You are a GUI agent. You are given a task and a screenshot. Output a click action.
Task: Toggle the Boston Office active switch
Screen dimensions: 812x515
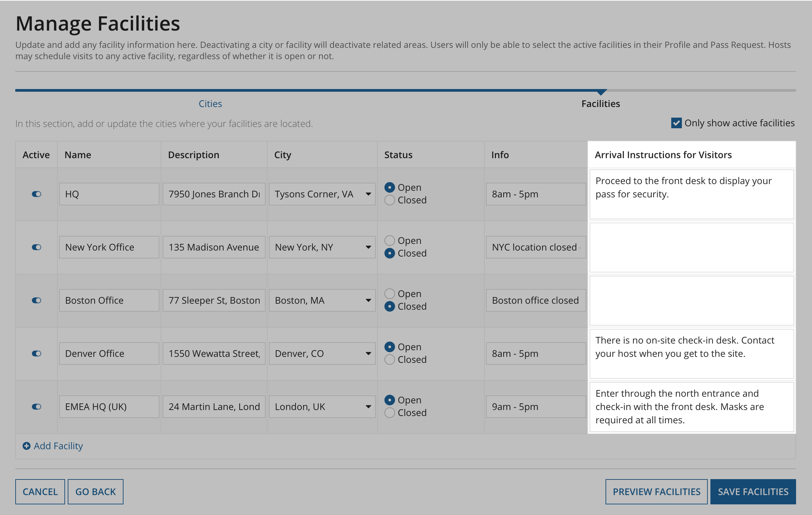[37, 300]
